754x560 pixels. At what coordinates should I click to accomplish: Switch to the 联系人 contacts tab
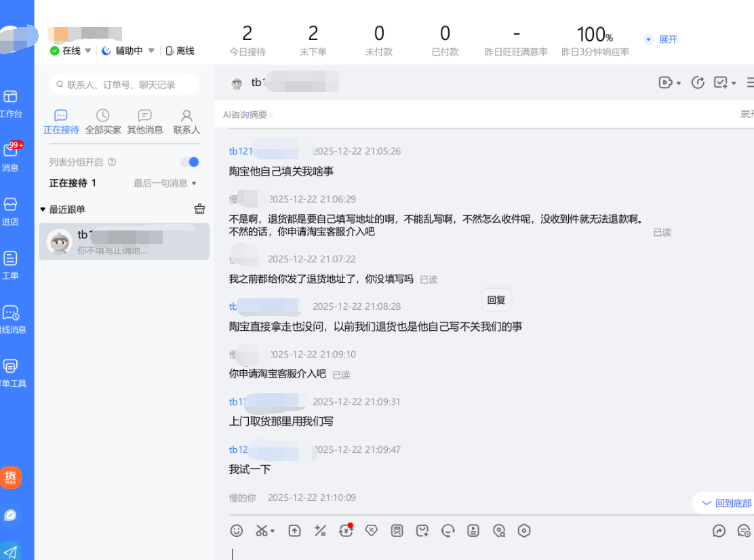point(186,122)
